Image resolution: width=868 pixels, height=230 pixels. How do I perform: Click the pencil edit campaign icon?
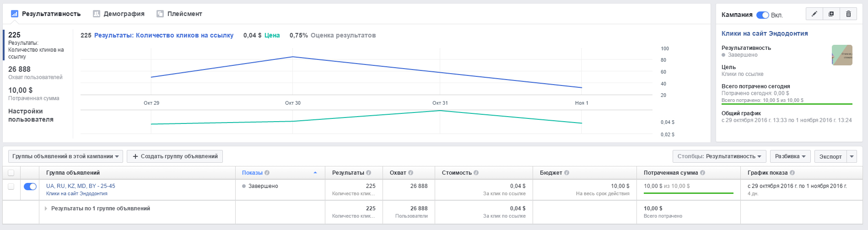click(814, 14)
